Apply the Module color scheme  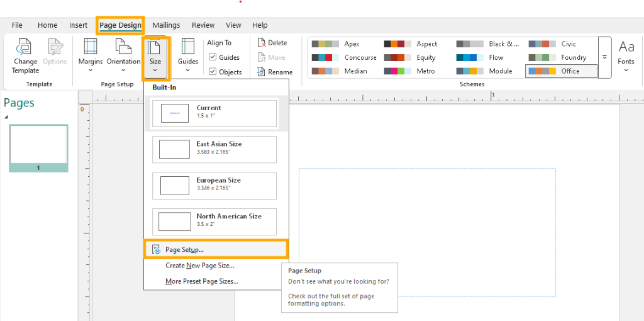(x=489, y=71)
